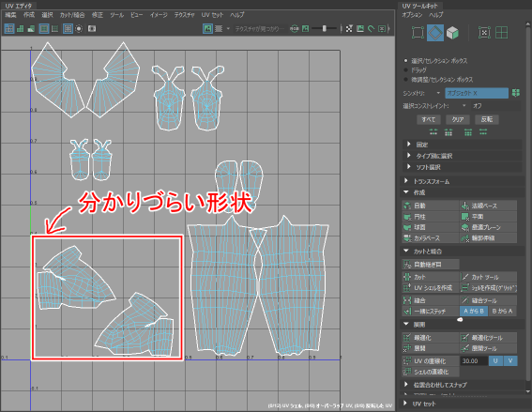The image size is (532, 412).
Task: Select the 微調整/セレクション ボックス radio option
Action: click(x=405, y=80)
